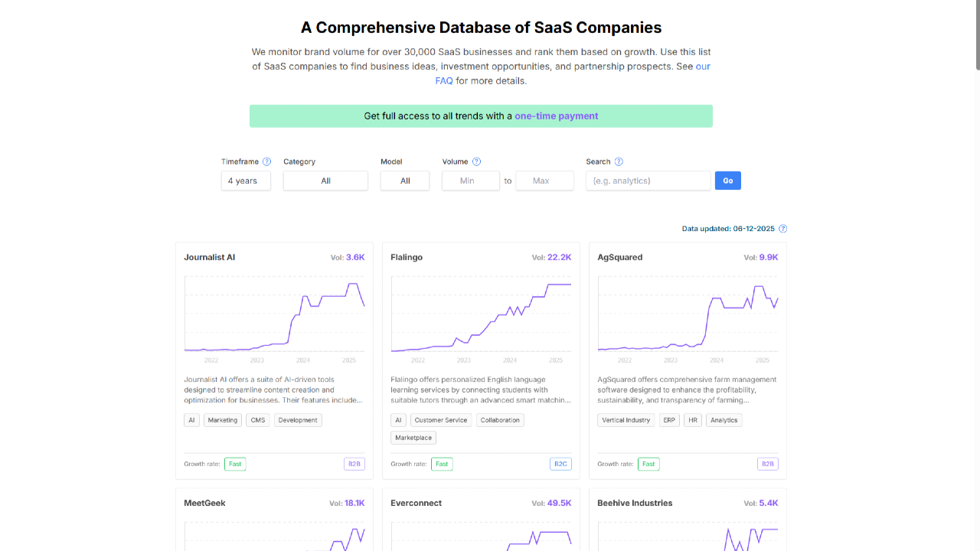Select the Vertical Industry tag on AgSquared

coord(626,420)
